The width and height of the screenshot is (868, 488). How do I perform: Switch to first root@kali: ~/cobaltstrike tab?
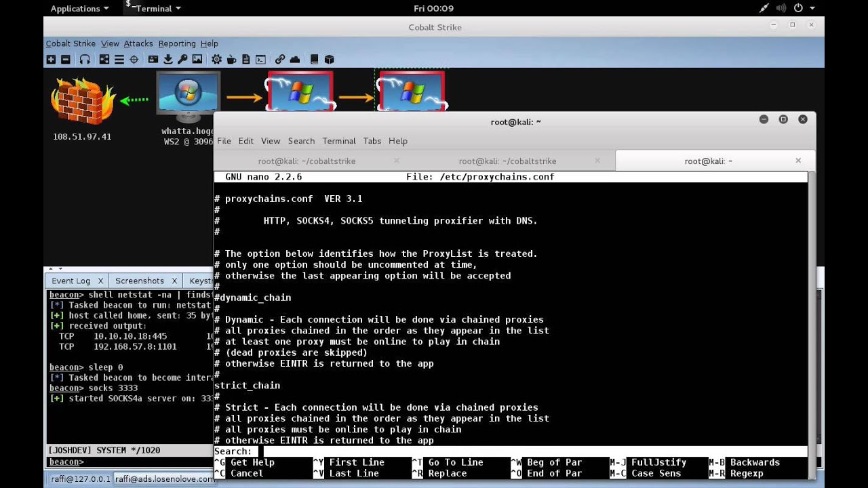(307, 161)
